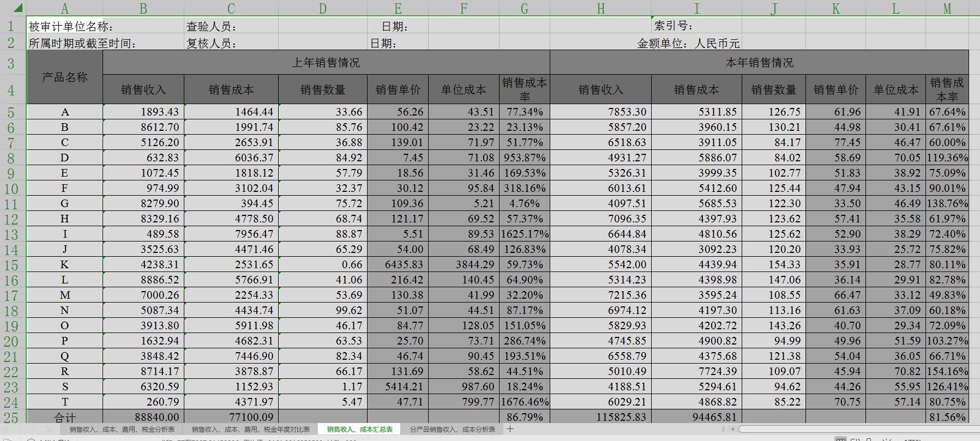Image resolution: width=980 pixels, height=441 pixels.
Task: Select the 上年销售情况 merged header
Action: point(326,62)
